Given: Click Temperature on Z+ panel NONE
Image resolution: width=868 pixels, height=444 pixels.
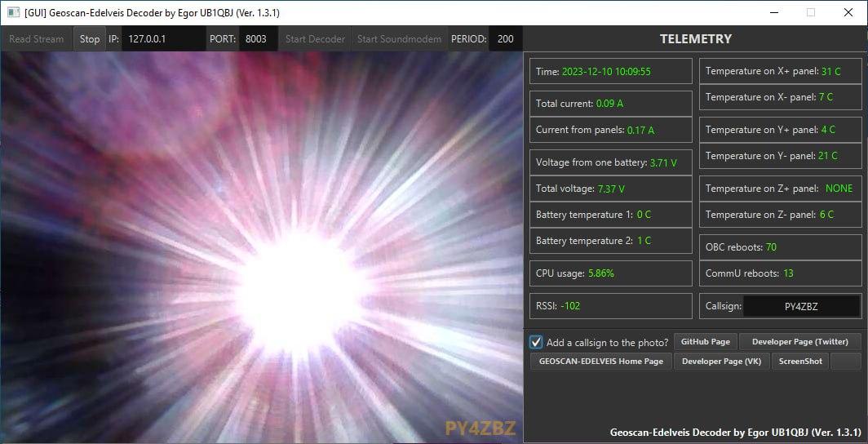Looking at the screenshot, I should 839,189.
